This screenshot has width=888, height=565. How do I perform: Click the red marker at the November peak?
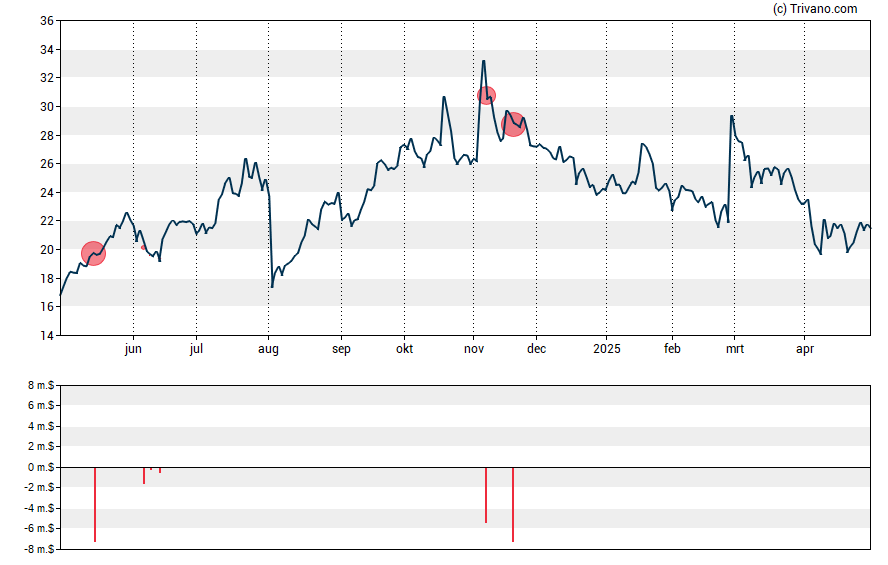(486, 95)
